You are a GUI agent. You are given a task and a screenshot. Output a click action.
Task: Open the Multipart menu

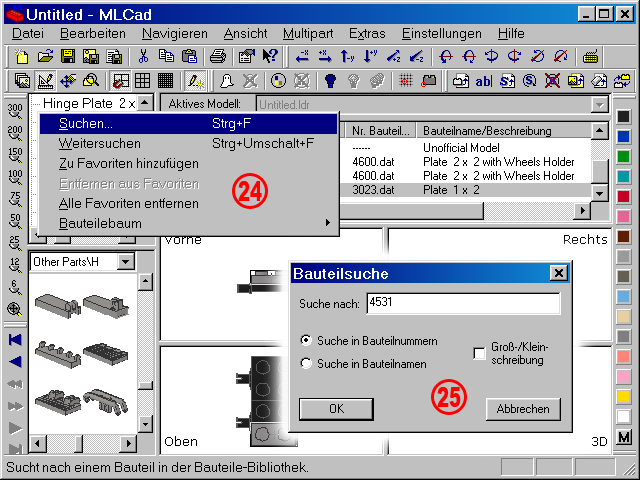[x=308, y=33]
